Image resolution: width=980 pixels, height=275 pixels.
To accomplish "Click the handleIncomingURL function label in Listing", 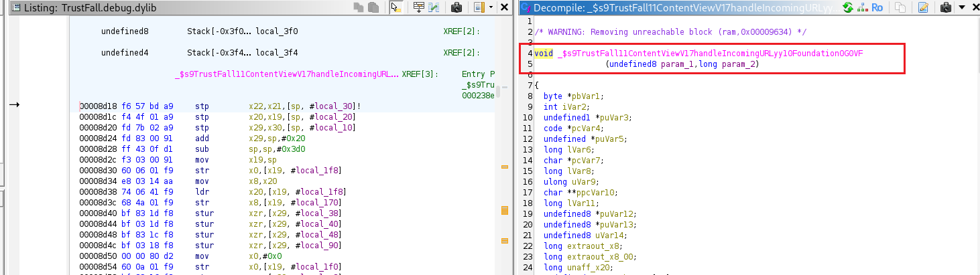I will (x=286, y=74).
